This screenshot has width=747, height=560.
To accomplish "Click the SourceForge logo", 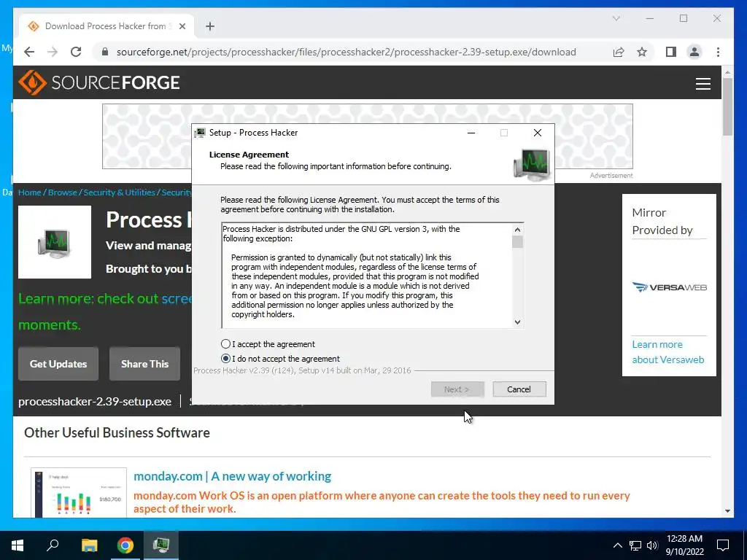I will pyautogui.click(x=99, y=82).
